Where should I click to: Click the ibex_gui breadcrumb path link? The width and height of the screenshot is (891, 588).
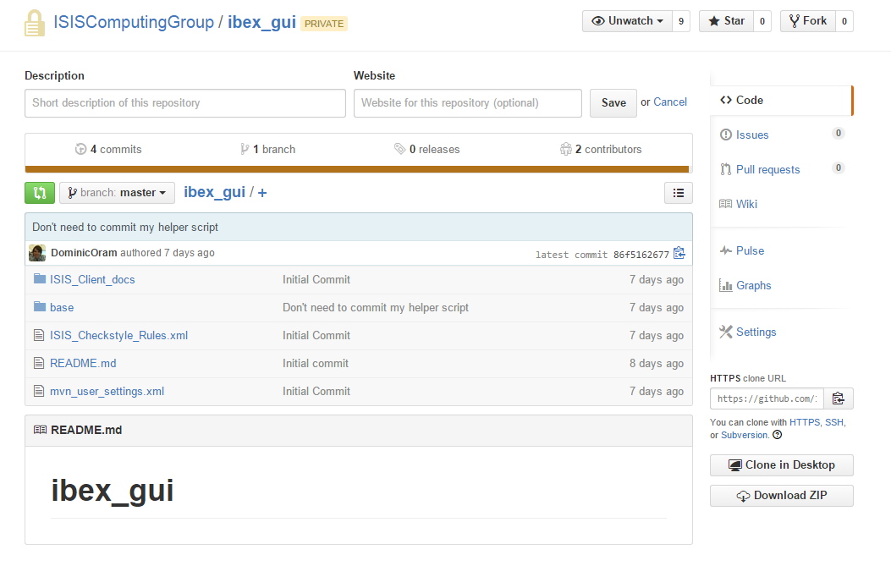(214, 192)
